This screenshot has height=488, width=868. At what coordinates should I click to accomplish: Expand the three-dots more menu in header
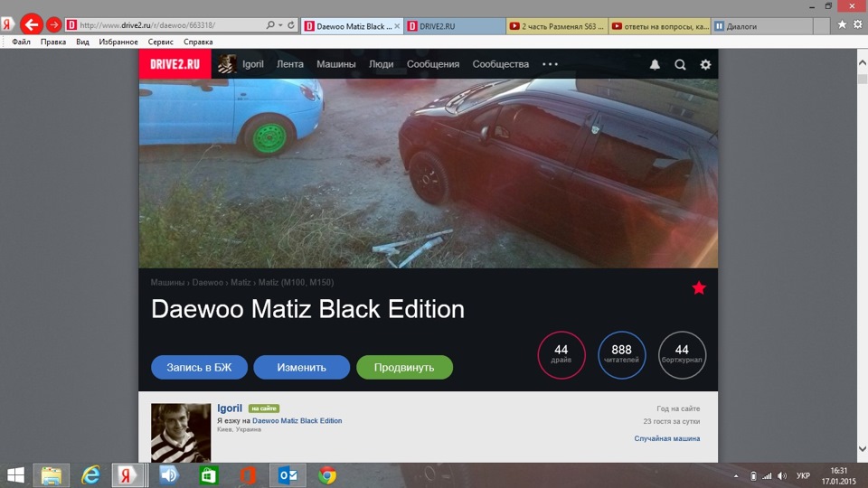coord(550,64)
